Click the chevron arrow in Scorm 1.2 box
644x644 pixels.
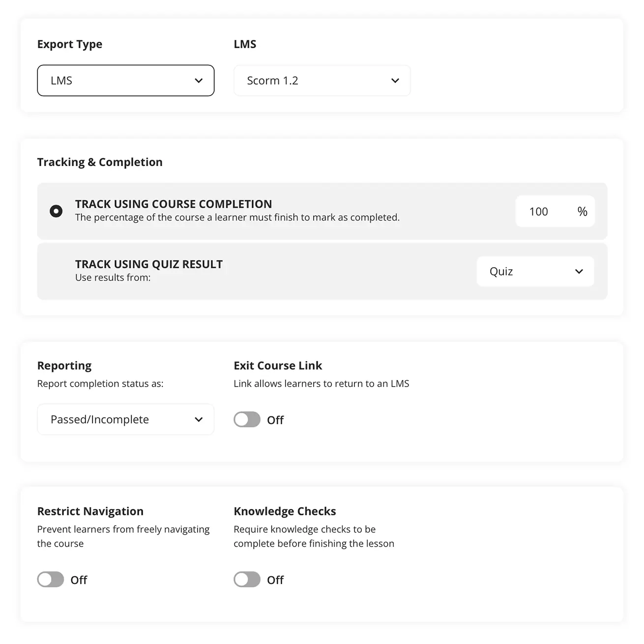(x=395, y=81)
